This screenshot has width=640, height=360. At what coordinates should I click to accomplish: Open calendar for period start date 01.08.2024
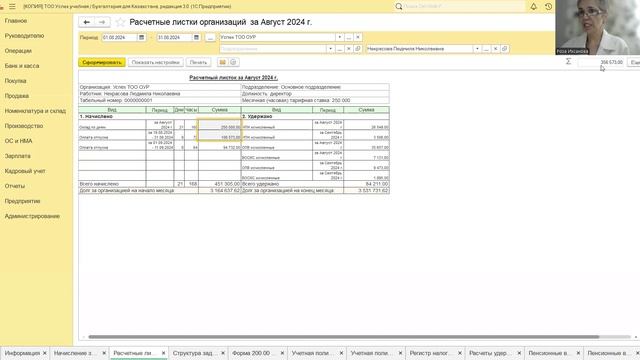[141, 37]
